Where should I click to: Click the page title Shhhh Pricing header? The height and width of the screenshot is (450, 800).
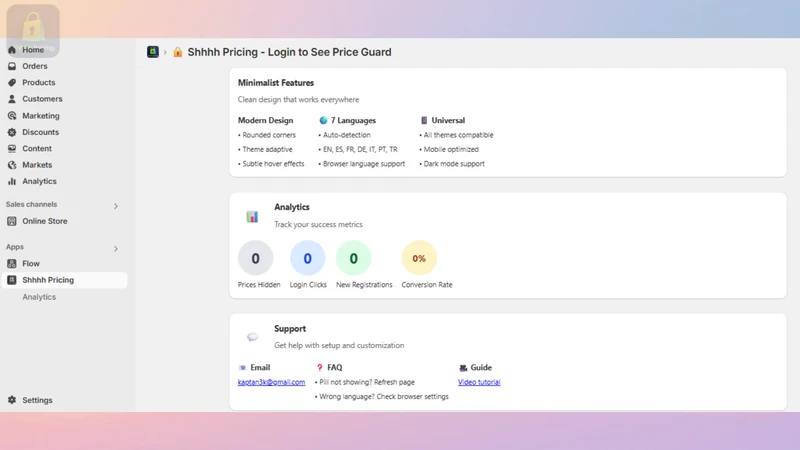(289, 52)
